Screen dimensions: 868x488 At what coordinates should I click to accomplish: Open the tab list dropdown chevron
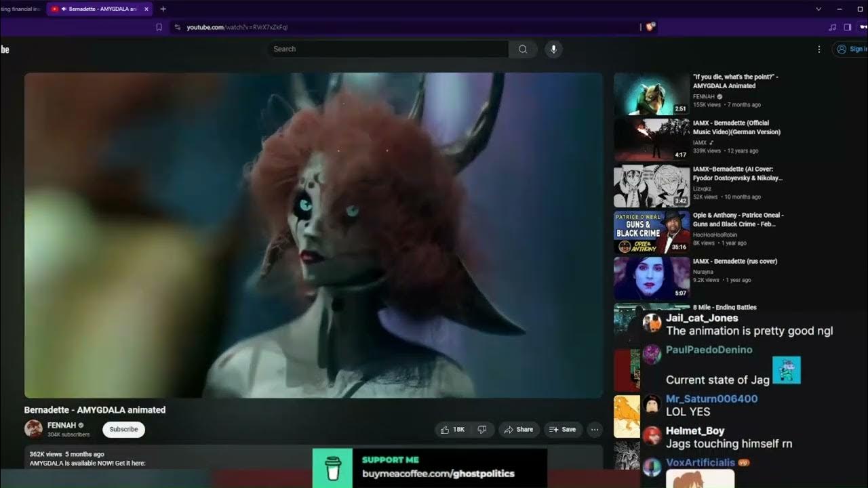(818, 9)
